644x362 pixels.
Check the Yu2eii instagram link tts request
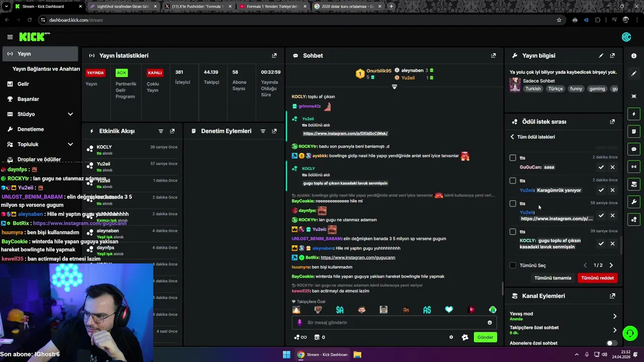pyautogui.click(x=513, y=204)
